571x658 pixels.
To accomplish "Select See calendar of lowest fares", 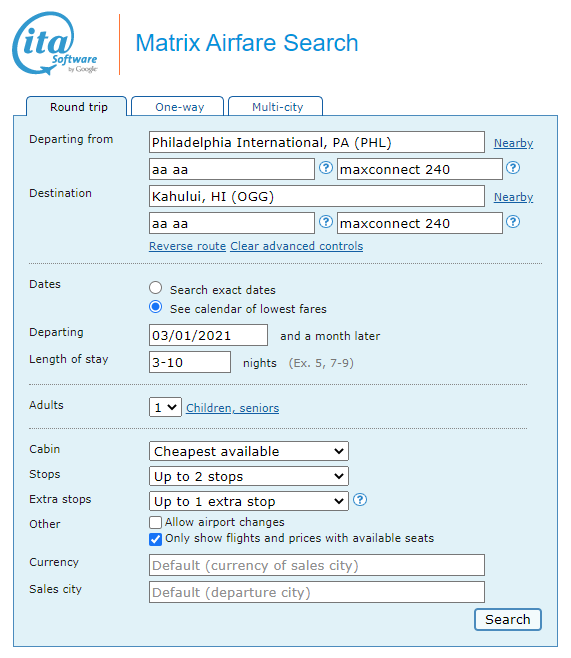I will (x=156, y=307).
